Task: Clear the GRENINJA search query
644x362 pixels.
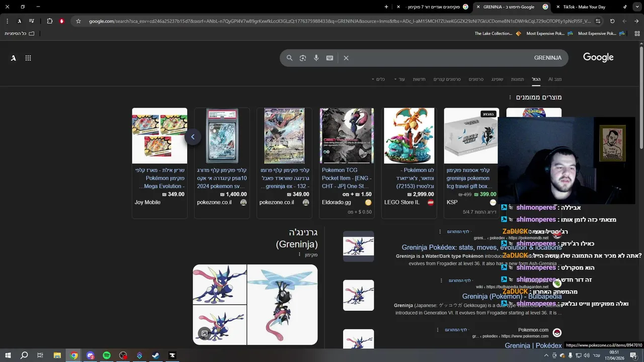Action: tap(346, 58)
